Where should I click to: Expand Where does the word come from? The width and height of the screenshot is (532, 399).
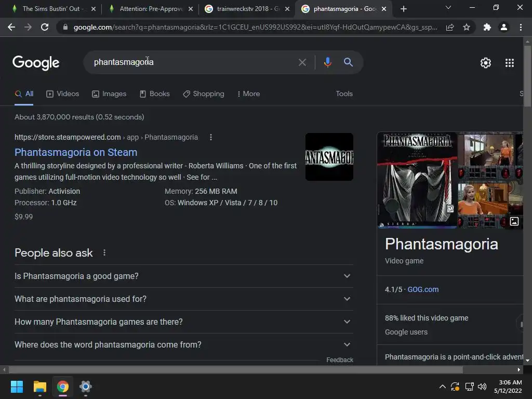click(184, 345)
